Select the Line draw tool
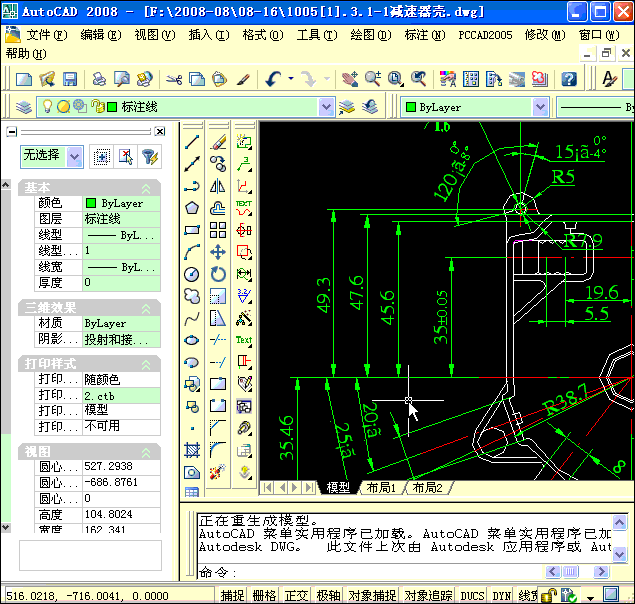The height and width of the screenshot is (604, 635). (192, 142)
